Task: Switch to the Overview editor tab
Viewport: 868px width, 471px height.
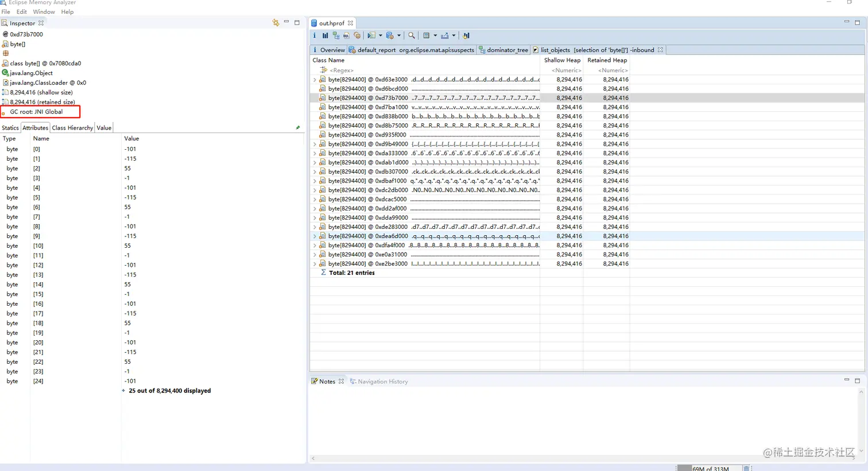Action: tap(329, 50)
